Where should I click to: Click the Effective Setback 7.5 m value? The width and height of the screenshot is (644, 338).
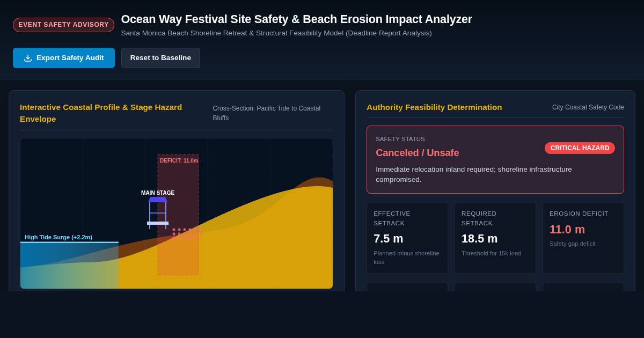[x=389, y=238]
